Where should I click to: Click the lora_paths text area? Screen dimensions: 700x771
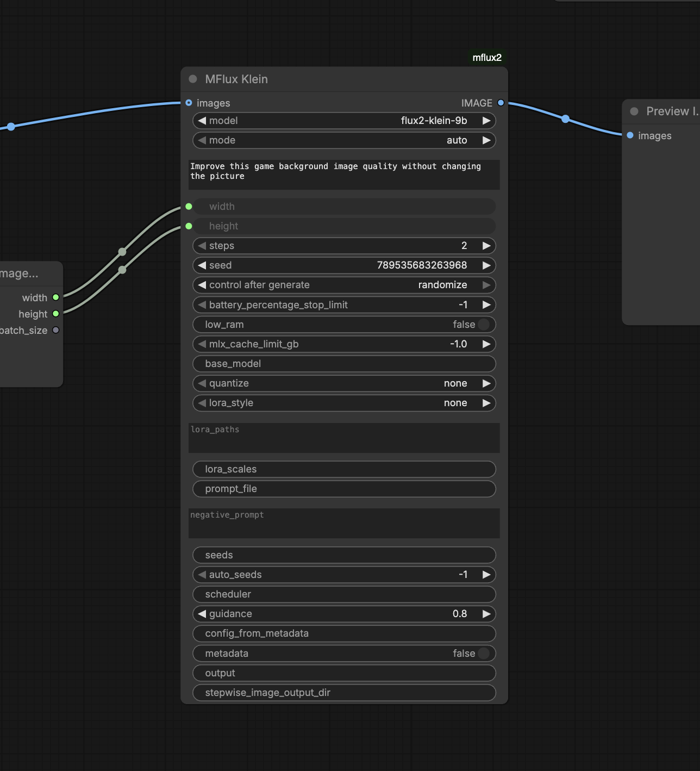coord(344,438)
